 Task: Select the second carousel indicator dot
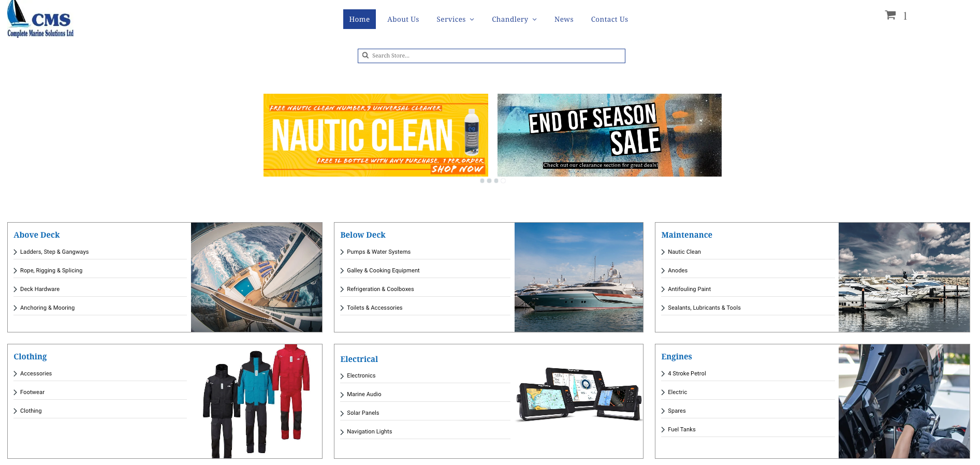click(489, 181)
